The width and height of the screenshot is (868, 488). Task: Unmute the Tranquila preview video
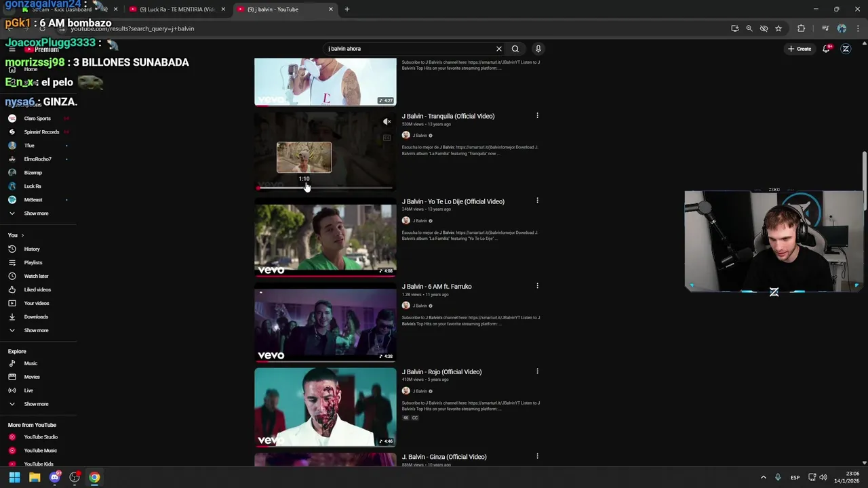[387, 122]
